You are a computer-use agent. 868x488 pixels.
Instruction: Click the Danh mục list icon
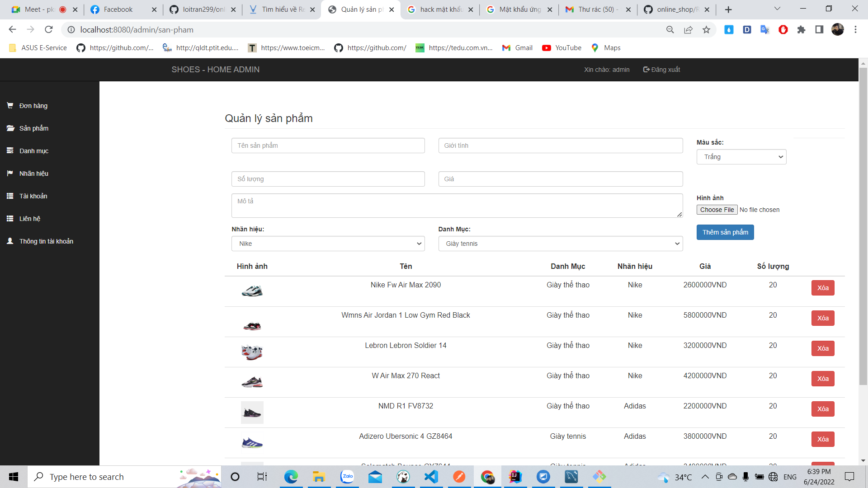[10, 150]
